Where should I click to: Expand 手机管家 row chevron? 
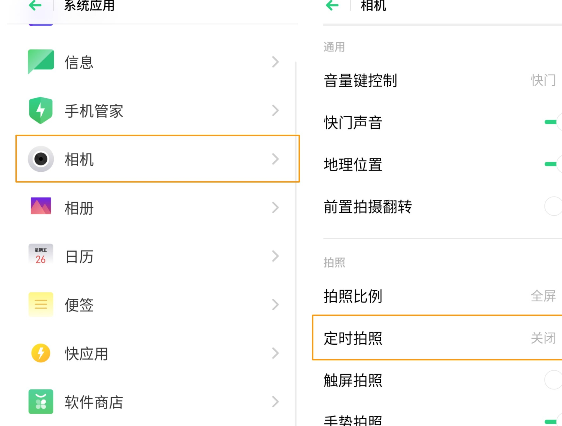(275, 110)
